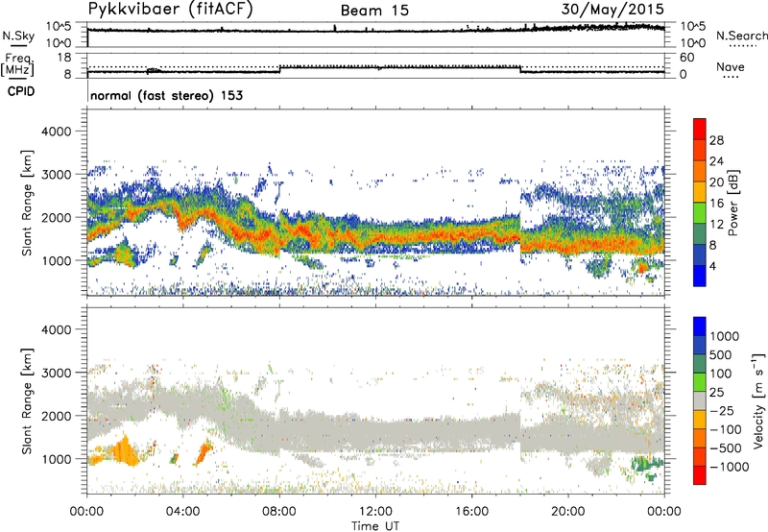The width and height of the screenshot is (768, 532).
Task: Click the '-25' value on velocity colorbar
Action: [722, 410]
